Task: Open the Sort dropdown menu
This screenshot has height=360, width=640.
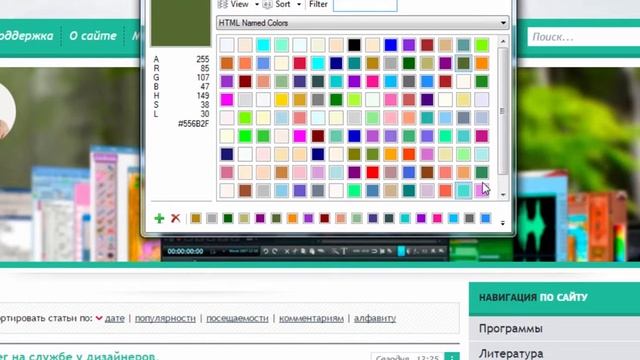Action: (282, 4)
